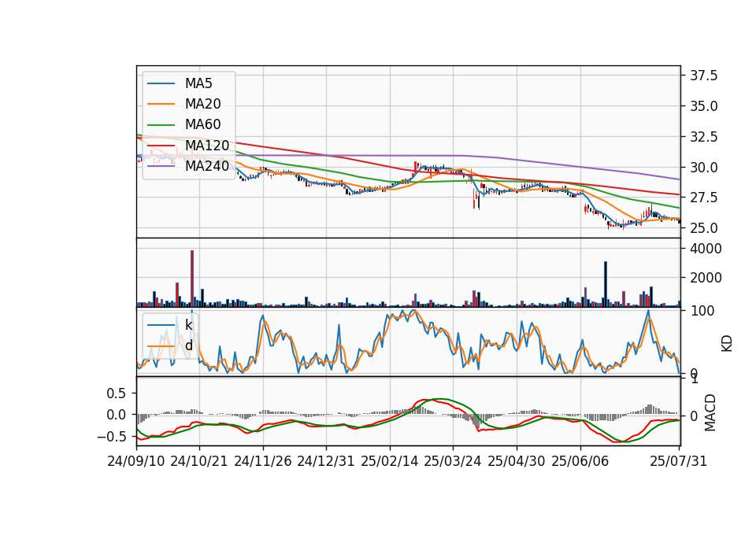This screenshot has height=543, width=756.
Task: Click the 25/02/14 date label
Action: point(390,461)
